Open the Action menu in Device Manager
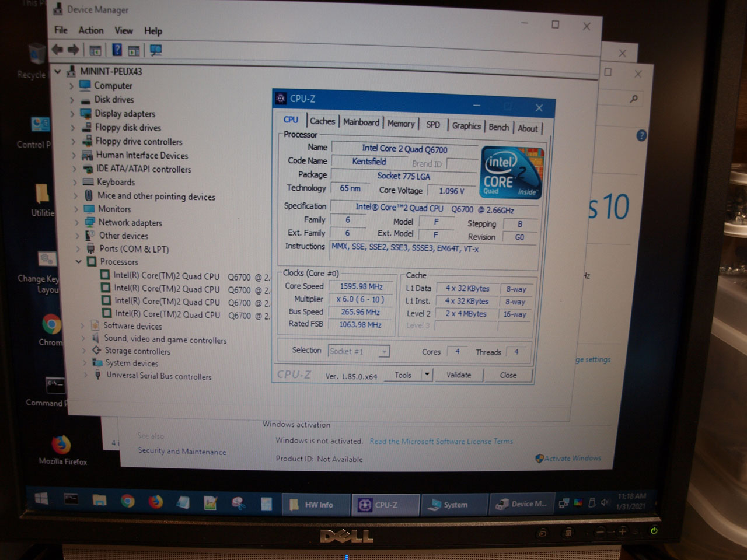The height and width of the screenshot is (560, 747). (x=91, y=30)
